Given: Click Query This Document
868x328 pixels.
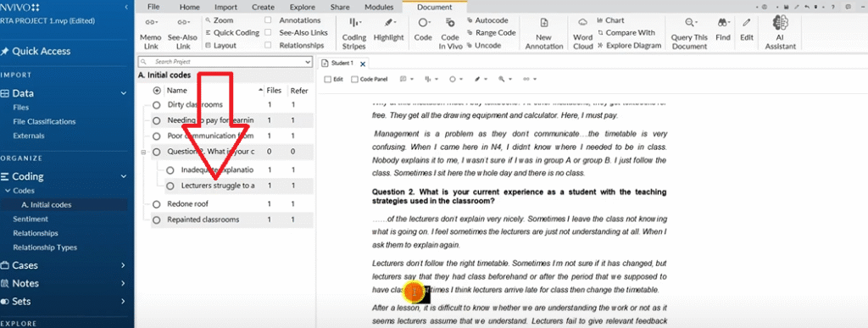Looking at the screenshot, I should (x=689, y=34).
